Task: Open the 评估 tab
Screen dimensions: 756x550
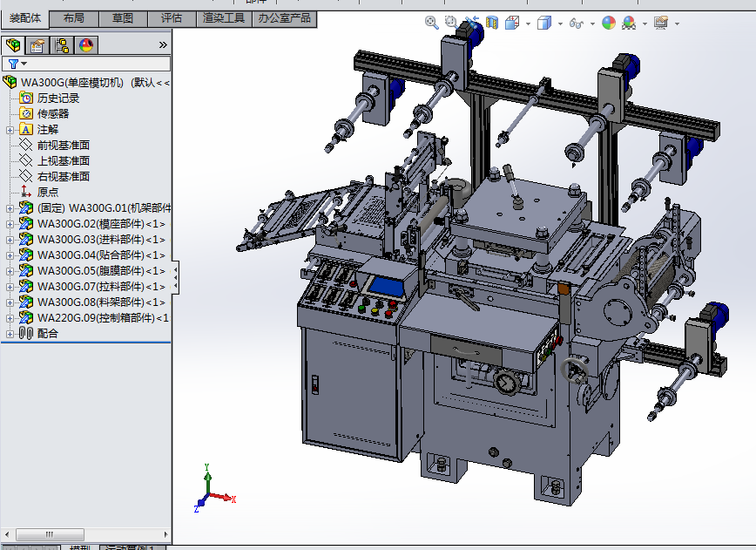Action: pyautogui.click(x=172, y=18)
